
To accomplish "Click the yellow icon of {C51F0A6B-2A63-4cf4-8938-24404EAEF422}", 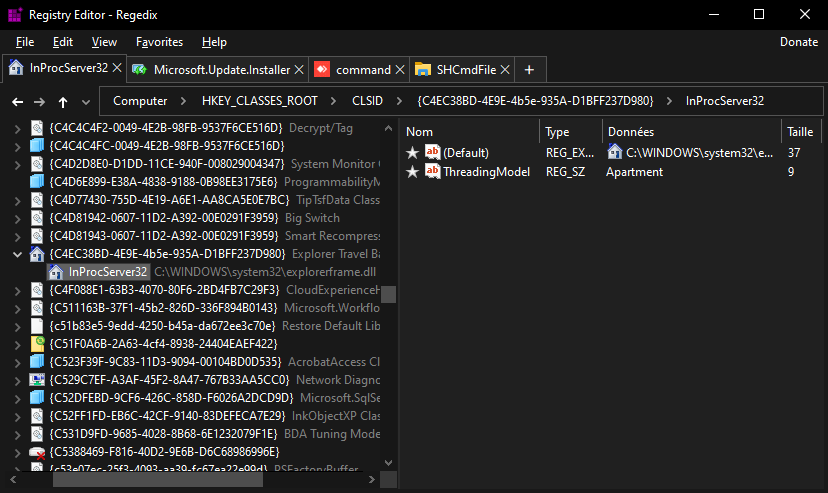I will click(x=37, y=344).
